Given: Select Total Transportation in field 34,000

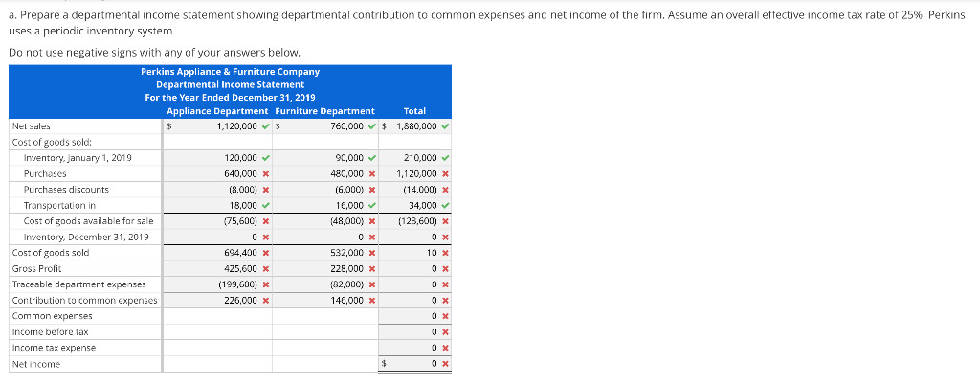Looking at the screenshot, I should pos(414,205).
